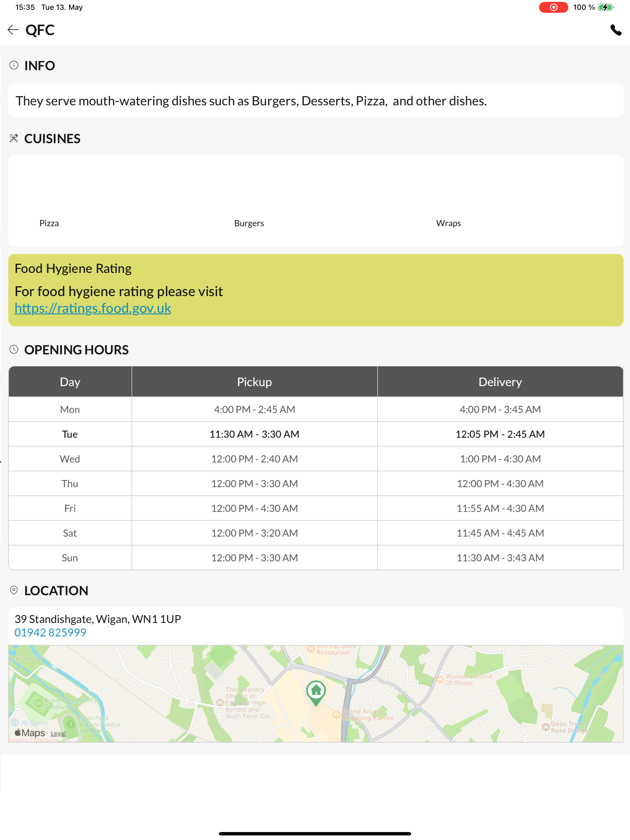The height and width of the screenshot is (840, 630).
Task: Open the ratings.food.gov.uk link
Action: point(93,308)
